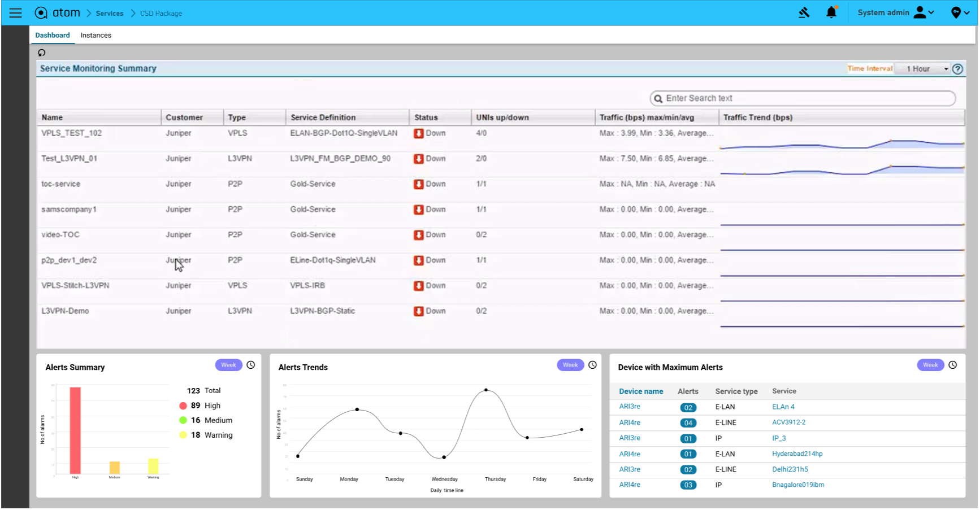This screenshot has height=510, width=980.
Task: Open the help question mark icon
Action: pos(957,69)
